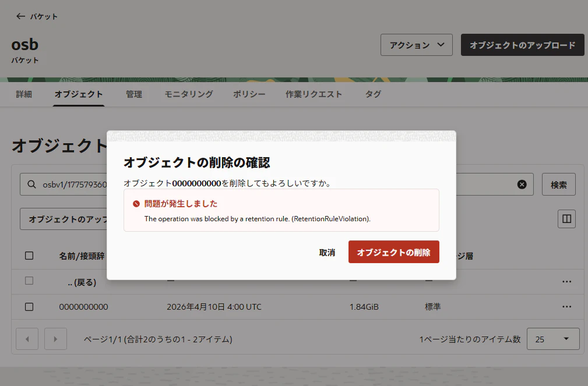Check the box for the ..(戻る) row

tap(29, 281)
